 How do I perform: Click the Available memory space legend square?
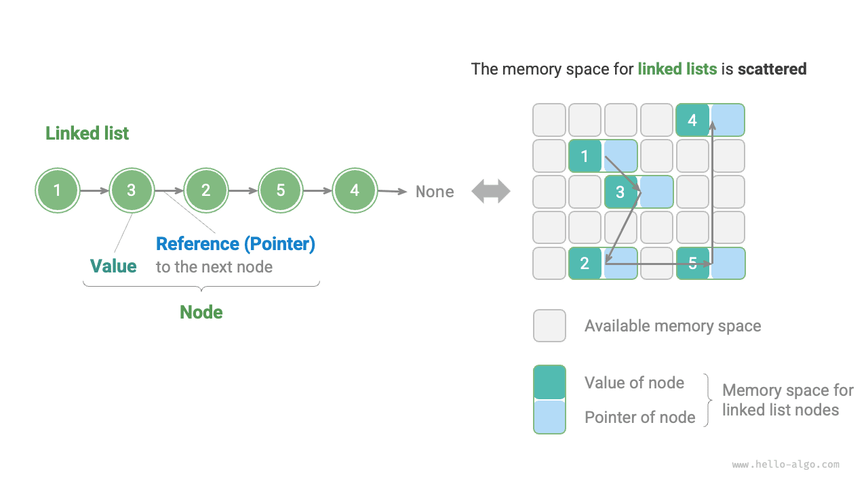[x=549, y=325]
